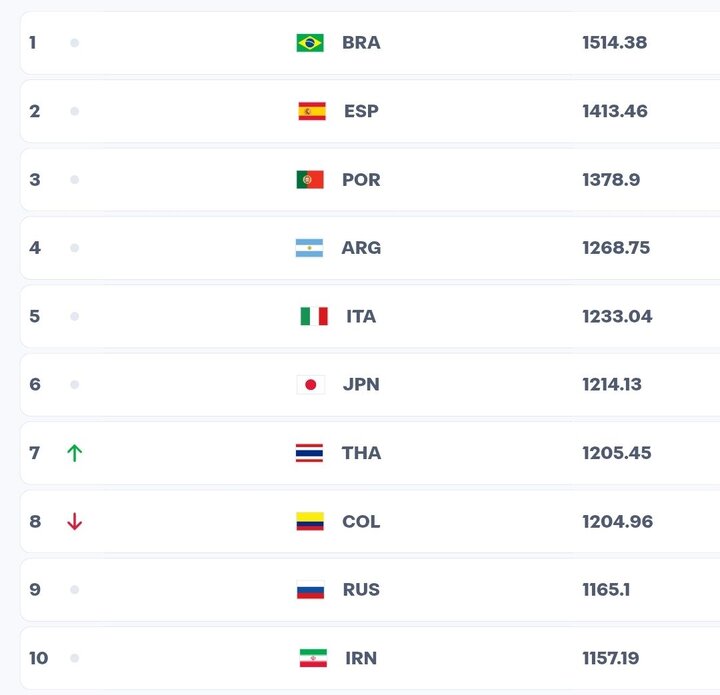The image size is (720, 695).
Task: Click the Spain flag icon
Action: [312, 111]
